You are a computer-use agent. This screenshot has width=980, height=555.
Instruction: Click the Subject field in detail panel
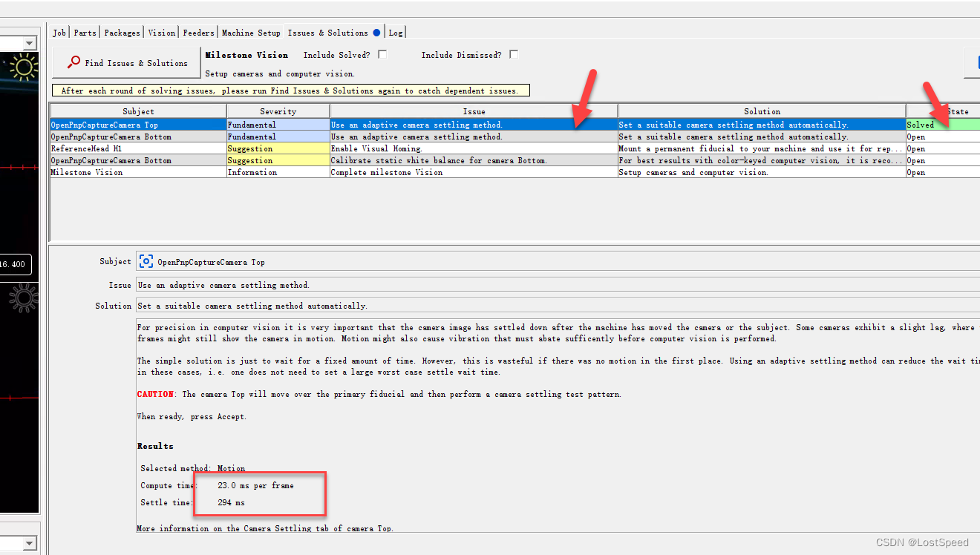tap(558, 261)
